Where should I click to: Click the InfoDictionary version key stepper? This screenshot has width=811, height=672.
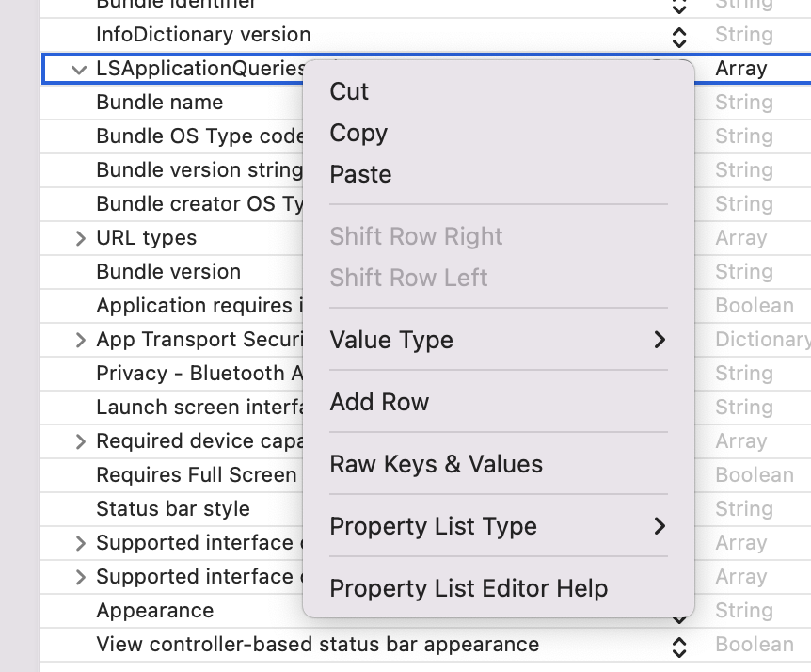[x=679, y=36]
